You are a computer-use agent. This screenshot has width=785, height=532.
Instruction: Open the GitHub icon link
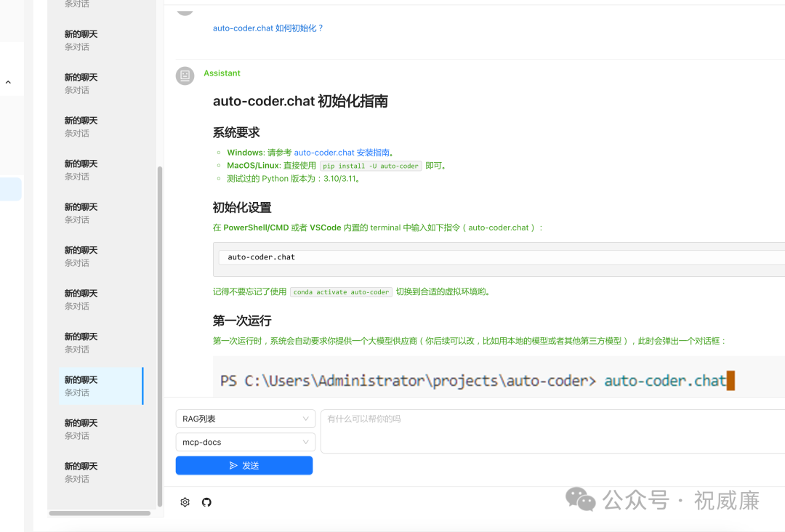click(x=206, y=502)
